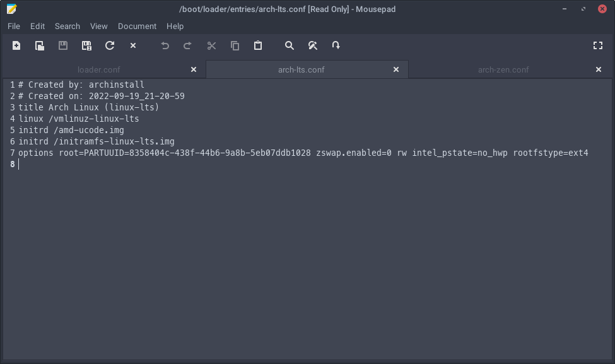615x364 pixels.
Task: Open the arch-zen.conf tab
Action: click(503, 69)
